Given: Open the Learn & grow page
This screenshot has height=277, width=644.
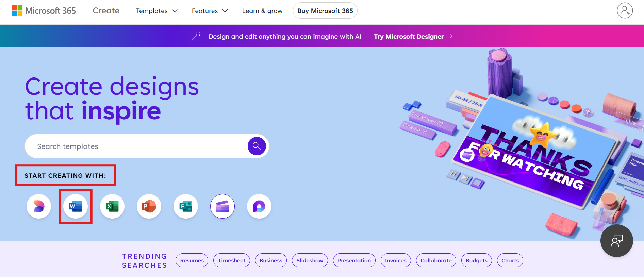Looking at the screenshot, I should click(262, 11).
